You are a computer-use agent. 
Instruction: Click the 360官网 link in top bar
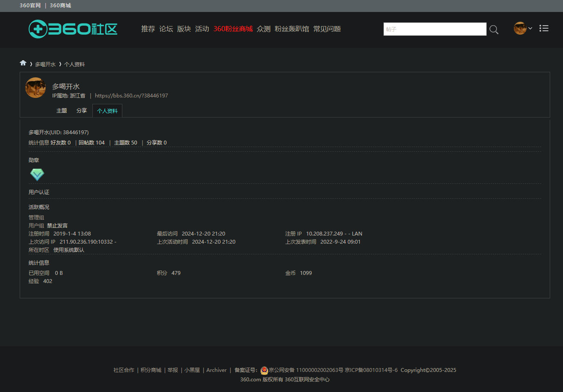[x=30, y=6]
